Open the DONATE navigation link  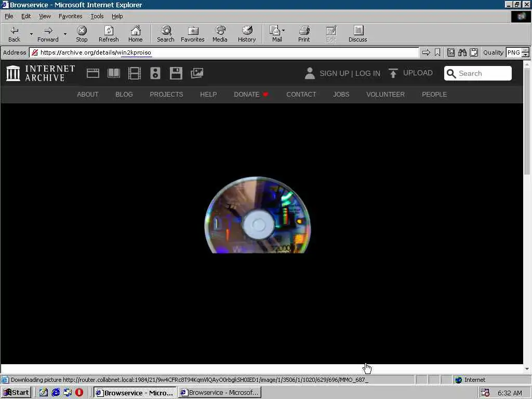[251, 95]
